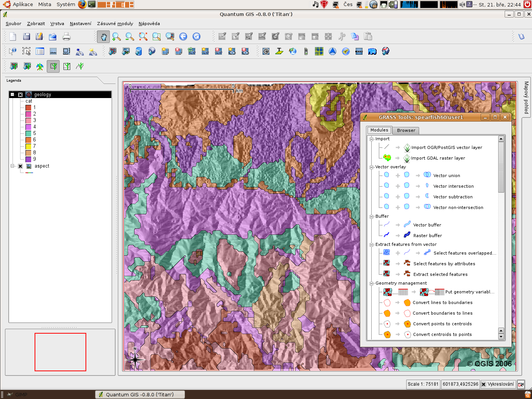Viewport: 532px width, 399px height.
Task: Click the red swatch for category 1
Action: pyautogui.click(x=28, y=108)
